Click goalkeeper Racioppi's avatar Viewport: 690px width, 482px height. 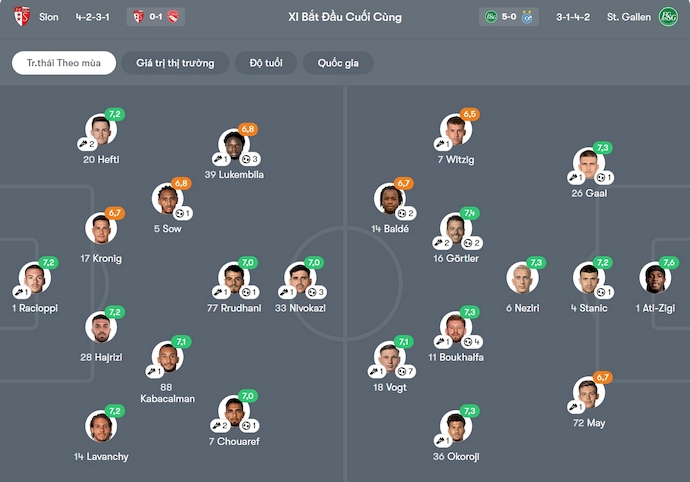[x=35, y=278]
